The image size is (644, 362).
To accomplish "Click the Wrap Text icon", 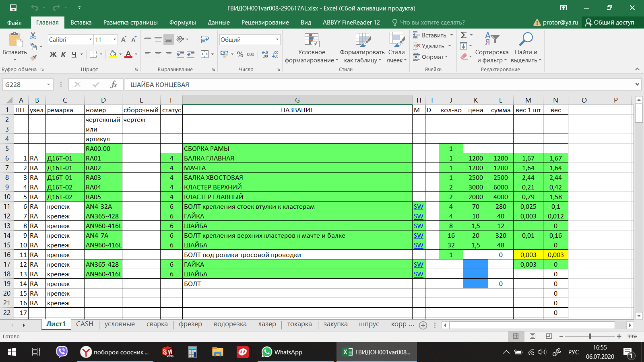I will pyautogui.click(x=205, y=39).
